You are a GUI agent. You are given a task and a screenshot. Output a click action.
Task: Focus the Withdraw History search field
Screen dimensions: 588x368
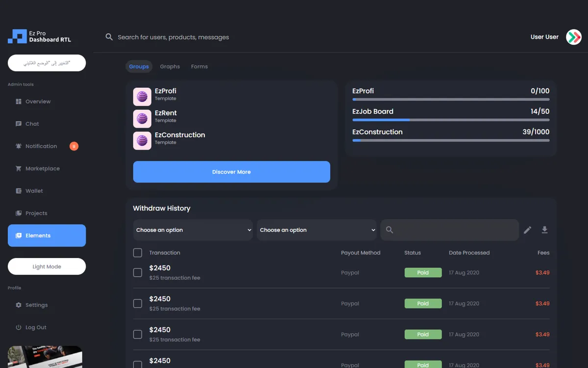pyautogui.click(x=449, y=230)
